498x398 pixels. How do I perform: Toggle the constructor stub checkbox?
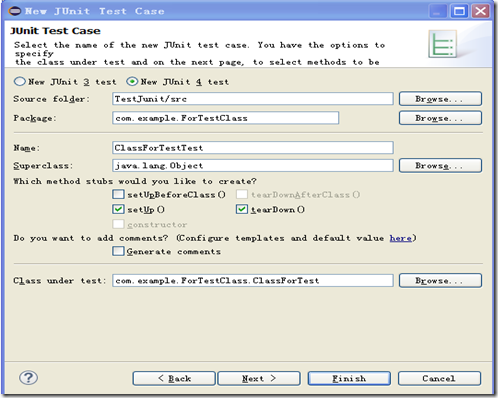click(x=118, y=224)
